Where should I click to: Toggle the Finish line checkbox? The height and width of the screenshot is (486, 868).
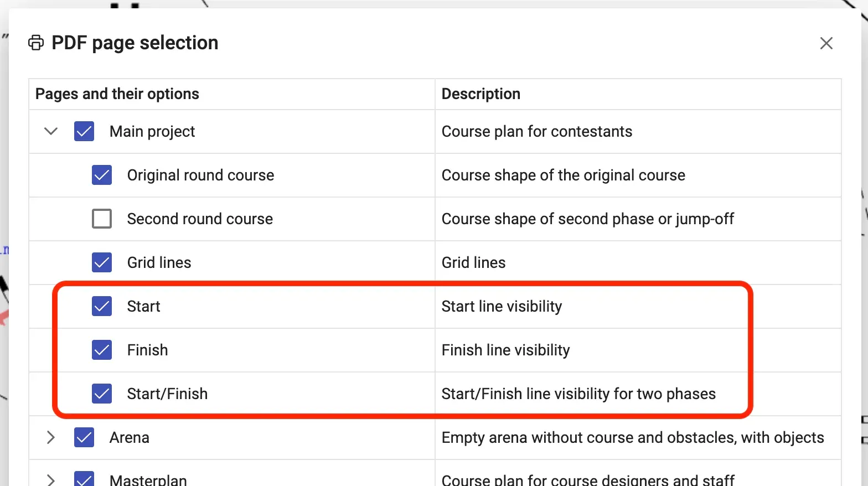click(x=102, y=350)
